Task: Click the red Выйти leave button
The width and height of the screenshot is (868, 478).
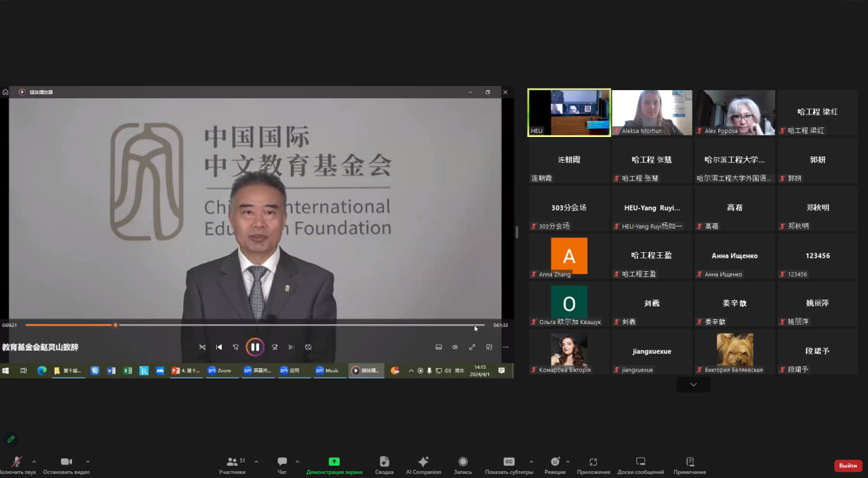Action: coord(848,466)
